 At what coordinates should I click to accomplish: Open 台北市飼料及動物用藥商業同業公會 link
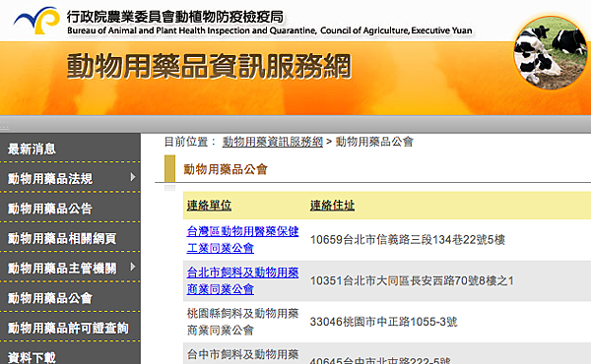click(x=242, y=280)
